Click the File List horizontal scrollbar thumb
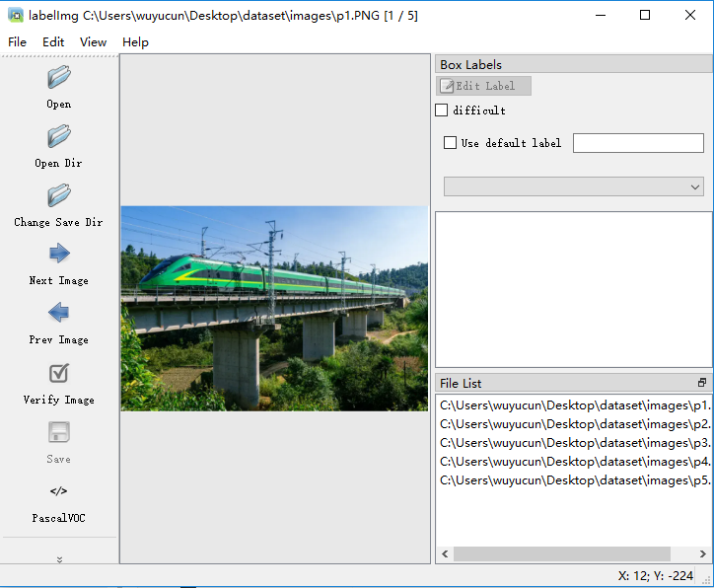 click(x=562, y=553)
